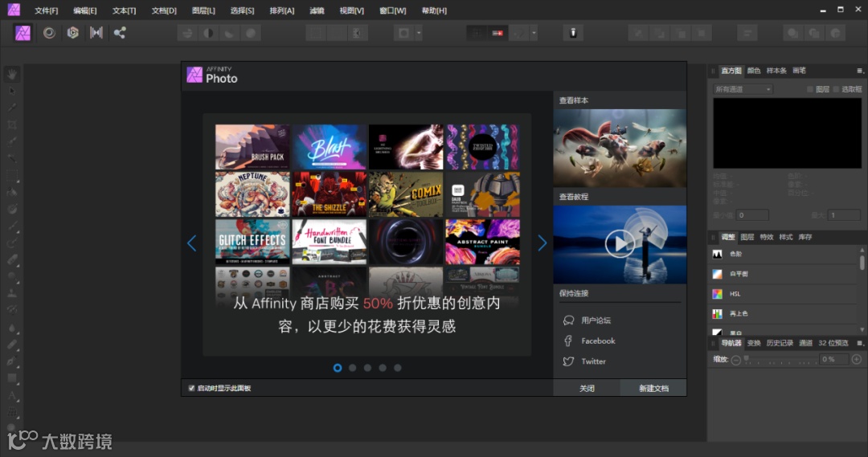Screen dimensions: 868x457
Task: Open the sample image thumbnail with fish
Action: point(620,148)
